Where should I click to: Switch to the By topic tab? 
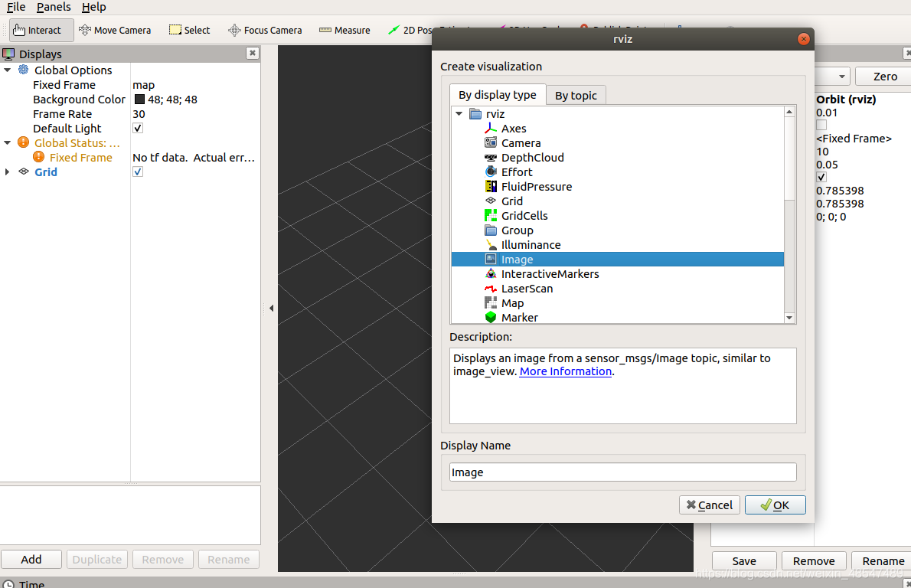pyautogui.click(x=576, y=95)
